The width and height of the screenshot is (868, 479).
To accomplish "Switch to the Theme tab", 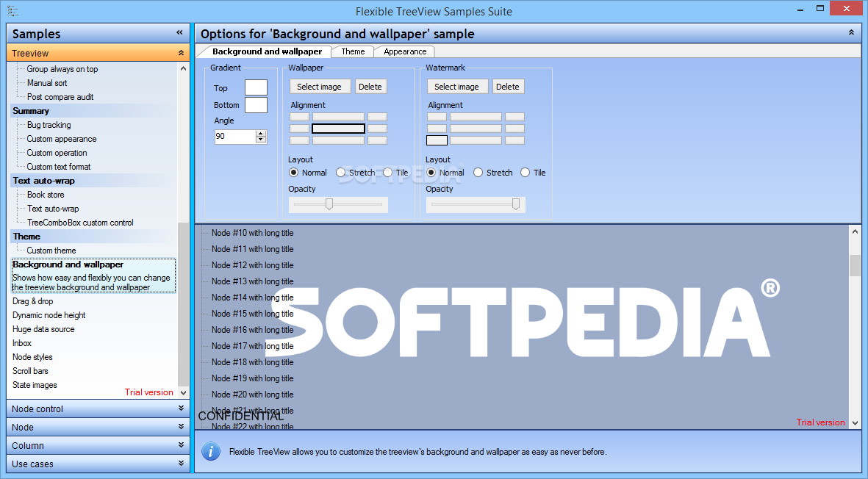I will click(x=353, y=51).
